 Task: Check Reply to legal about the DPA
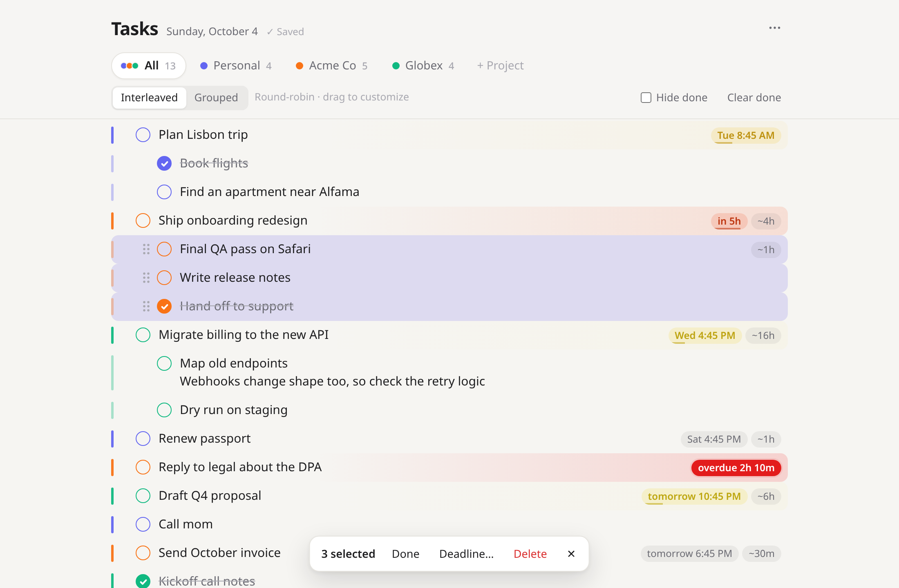coord(143,467)
